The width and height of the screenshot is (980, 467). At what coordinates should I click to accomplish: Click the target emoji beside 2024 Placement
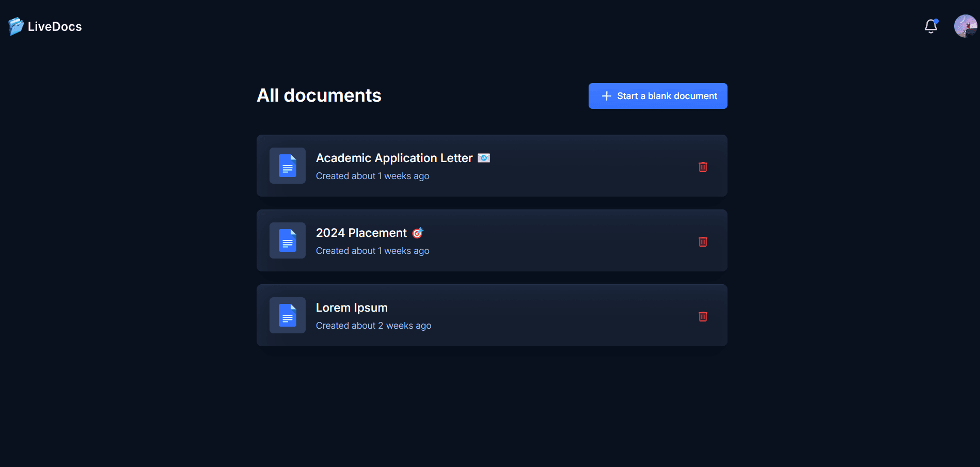click(417, 233)
